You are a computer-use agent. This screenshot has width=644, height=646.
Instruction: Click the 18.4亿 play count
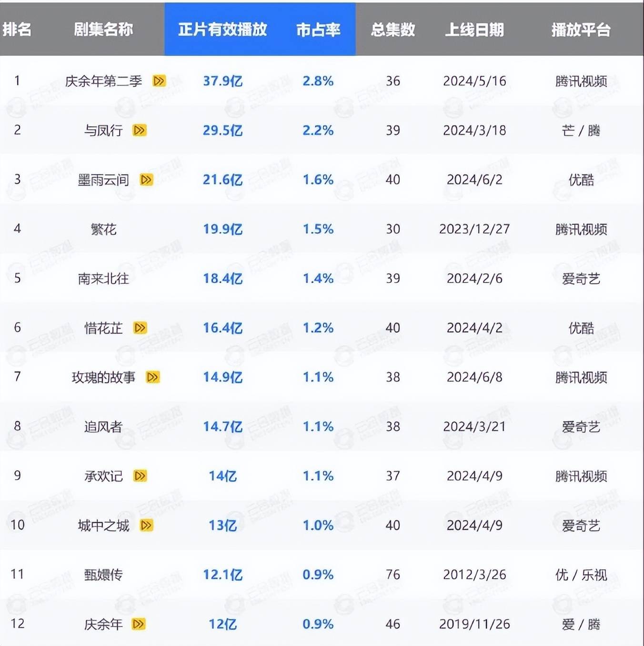(x=222, y=278)
